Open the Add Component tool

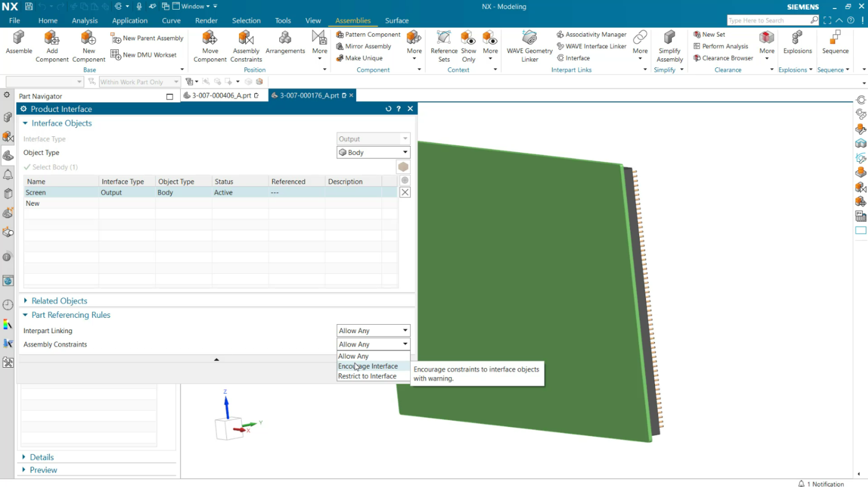point(51,45)
